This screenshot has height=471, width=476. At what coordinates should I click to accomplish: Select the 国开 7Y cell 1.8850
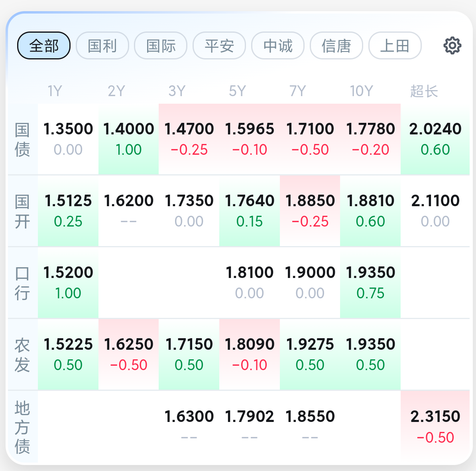[310, 211]
